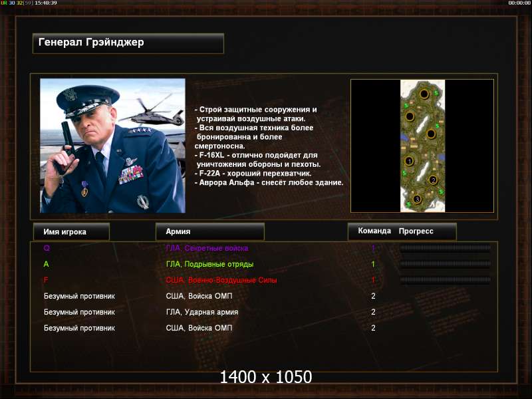The height and width of the screenshot is (399, 532).
Task: Click army "США, Военно-Воздушные Силы"
Action: [x=221, y=280]
